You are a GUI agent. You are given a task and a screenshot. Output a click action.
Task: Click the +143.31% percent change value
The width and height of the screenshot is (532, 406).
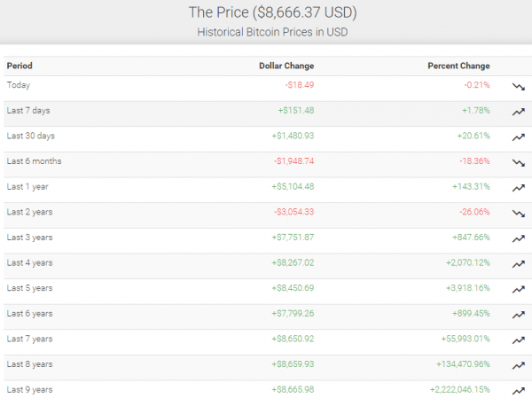pyautogui.click(x=472, y=186)
